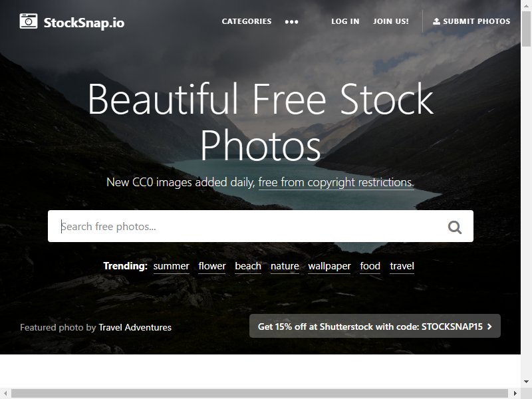Select Log In in the navigation
This screenshot has height=399, width=532.
(x=345, y=21)
